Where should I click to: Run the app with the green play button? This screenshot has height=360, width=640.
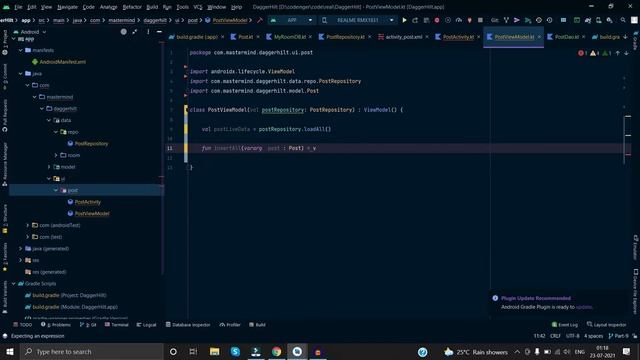coord(404,20)
